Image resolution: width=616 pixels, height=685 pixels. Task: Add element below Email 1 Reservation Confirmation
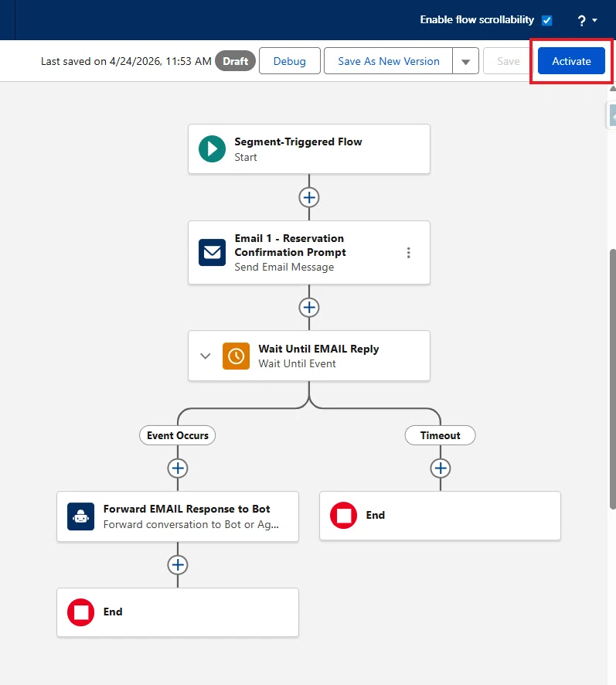(x=309, y=308)
